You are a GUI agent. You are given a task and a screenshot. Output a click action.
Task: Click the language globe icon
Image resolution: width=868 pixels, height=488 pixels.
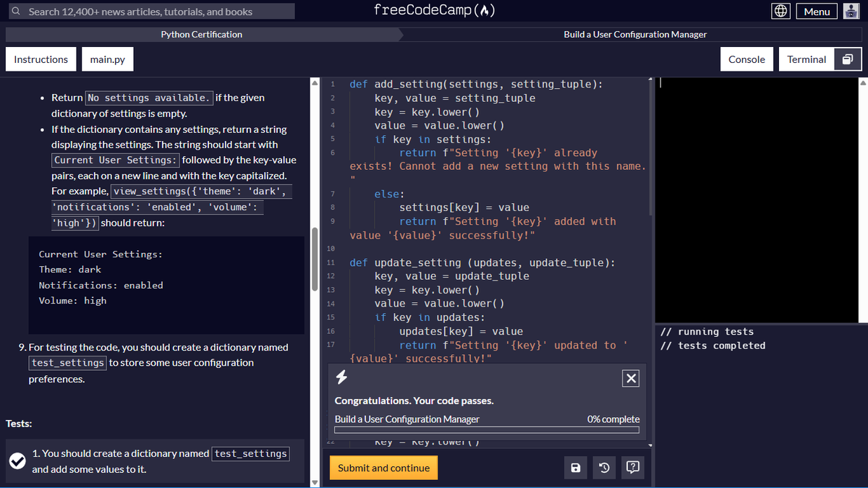(x=780, y=11)
